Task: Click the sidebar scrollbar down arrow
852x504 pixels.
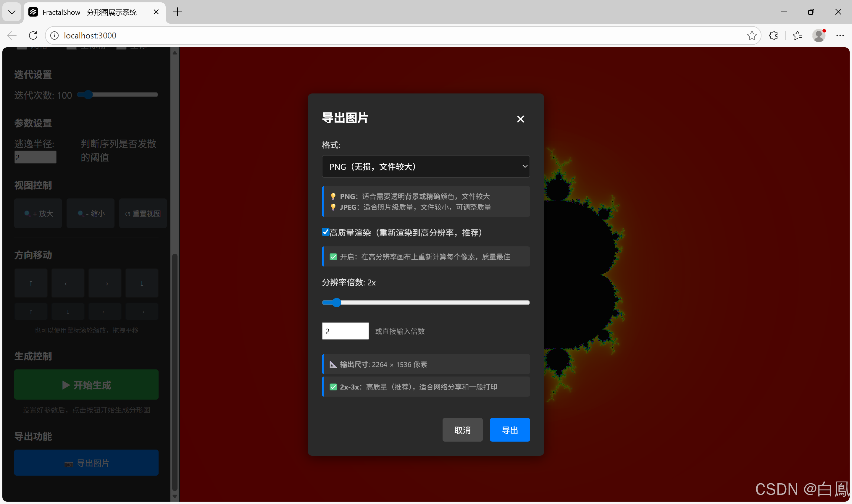Action: coord(175,496)
